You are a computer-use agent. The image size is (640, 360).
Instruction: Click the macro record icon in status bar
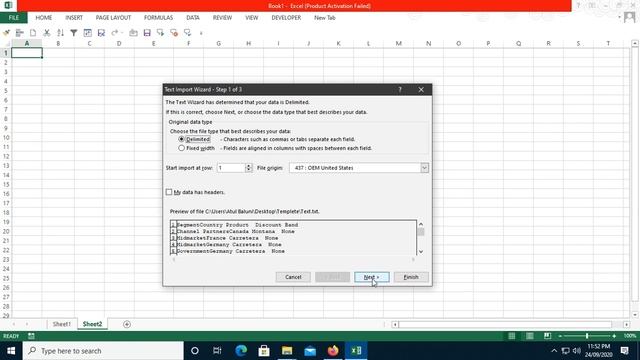point(31,336)
